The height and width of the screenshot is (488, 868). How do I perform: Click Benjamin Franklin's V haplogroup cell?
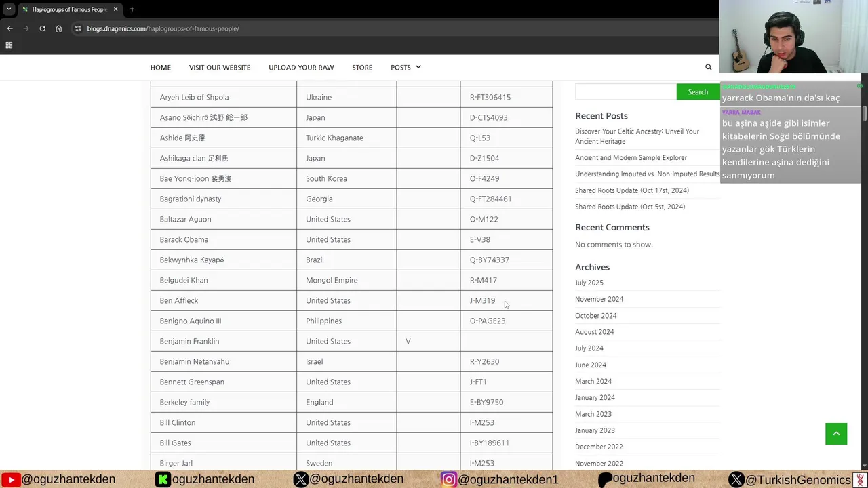428,341
